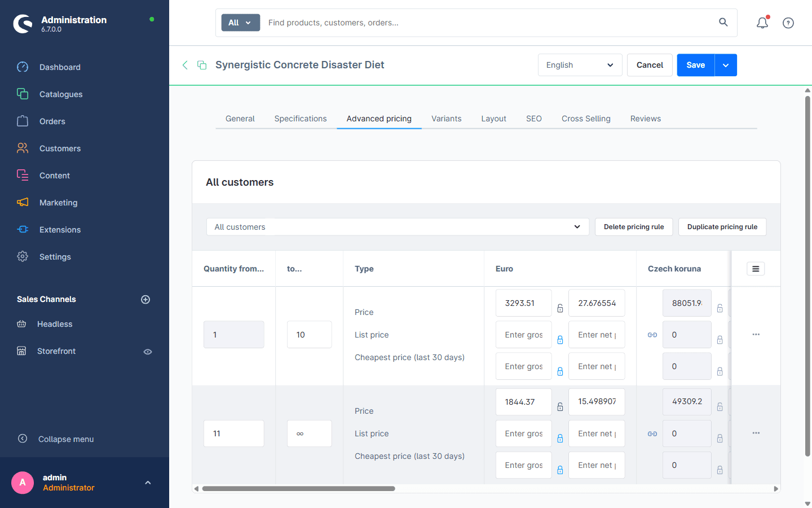
Task: Toggle lock on 1–10 row Euro list price
Action: pos(560,340)
